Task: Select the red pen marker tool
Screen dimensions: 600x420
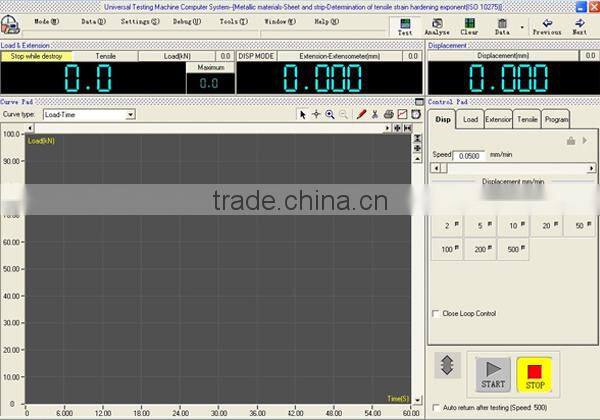Action: 361,114
